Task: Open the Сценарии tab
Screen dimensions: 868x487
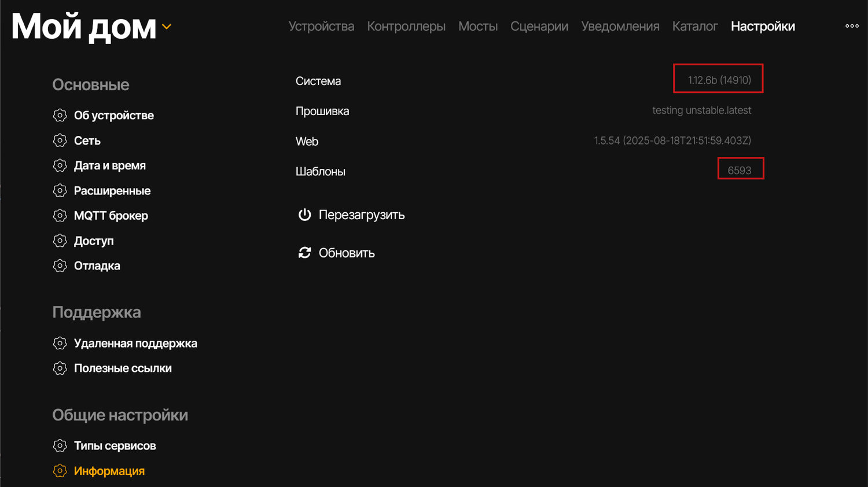Action: point(539,27)
